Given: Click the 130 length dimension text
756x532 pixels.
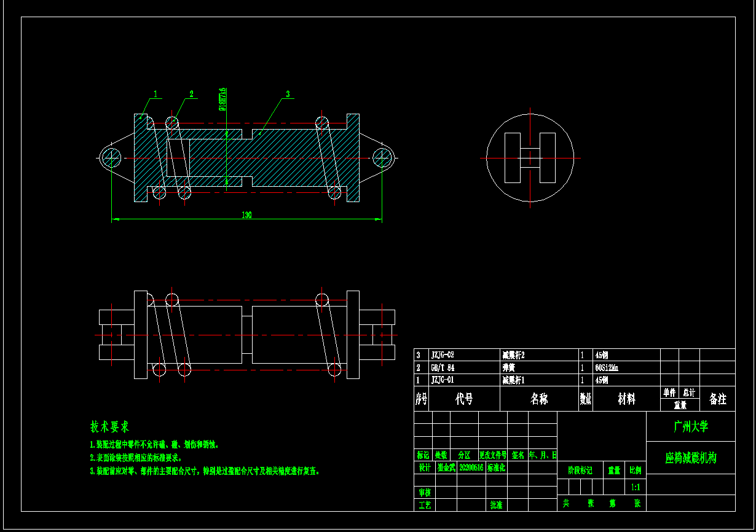Looking at the screenshot, I should click(x=246, y=215).
